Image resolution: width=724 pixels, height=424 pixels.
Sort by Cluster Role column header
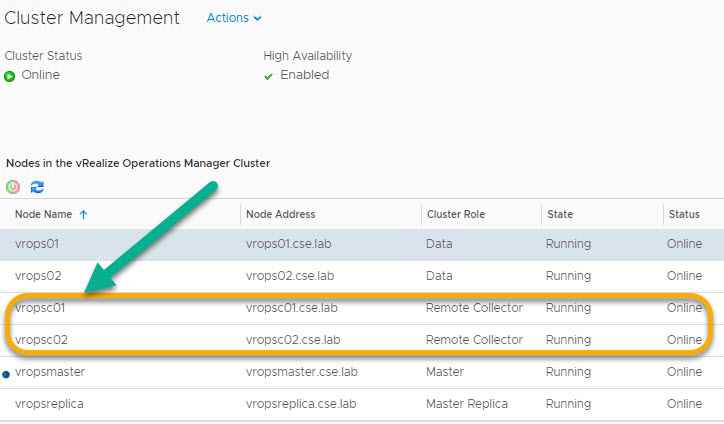tap(457, 214)
